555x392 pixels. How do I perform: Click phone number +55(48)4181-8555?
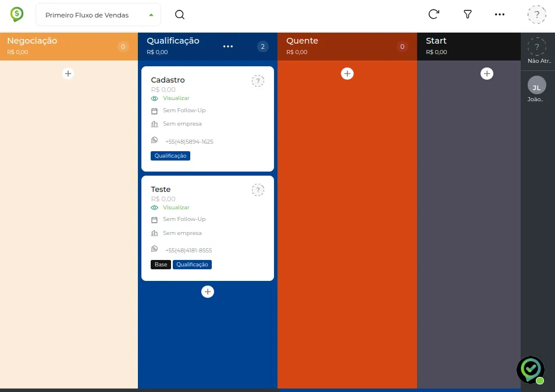[x=188, y=250]
